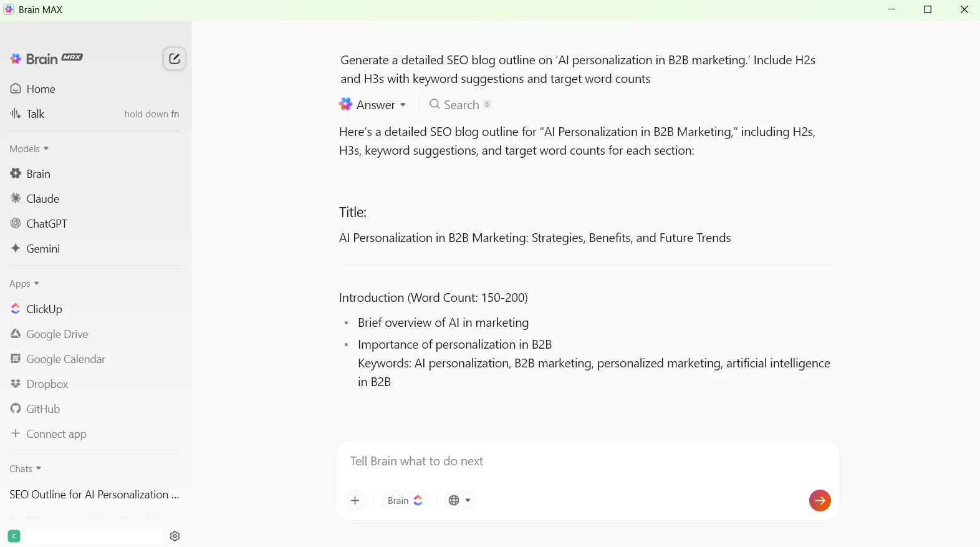Click the Search magnifier icon
980x547 pixels.
pyautogui.click(x=435, y=104)
